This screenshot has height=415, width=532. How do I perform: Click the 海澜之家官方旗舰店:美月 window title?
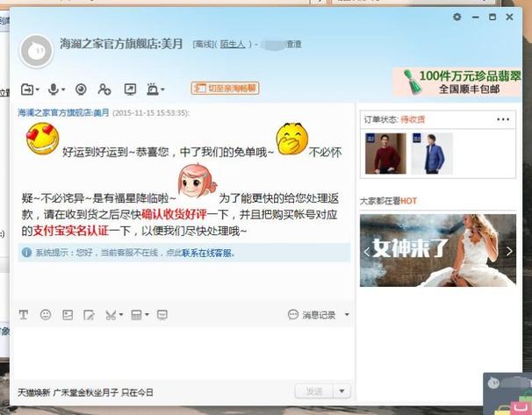tap(121, 44)
